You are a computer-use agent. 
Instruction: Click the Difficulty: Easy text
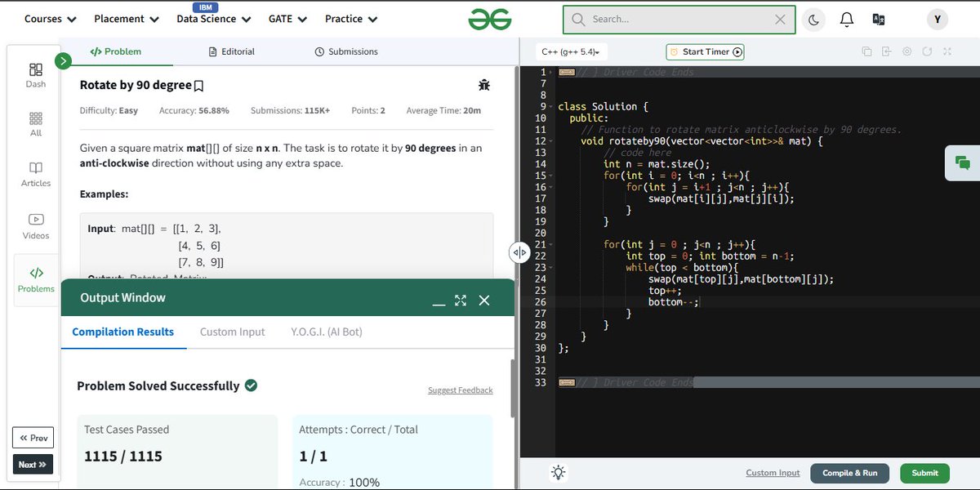pyautogui.click(x=109, y=110)
